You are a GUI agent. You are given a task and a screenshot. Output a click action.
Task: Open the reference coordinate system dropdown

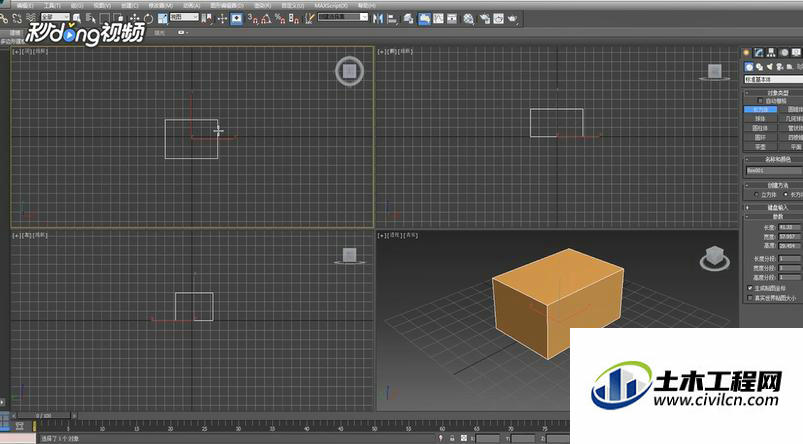184,17
